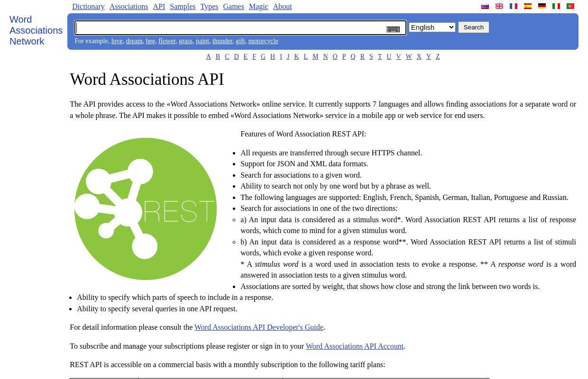Try the example word 'grass'
This screenshot has width=588, height=379.
[185, 41]
